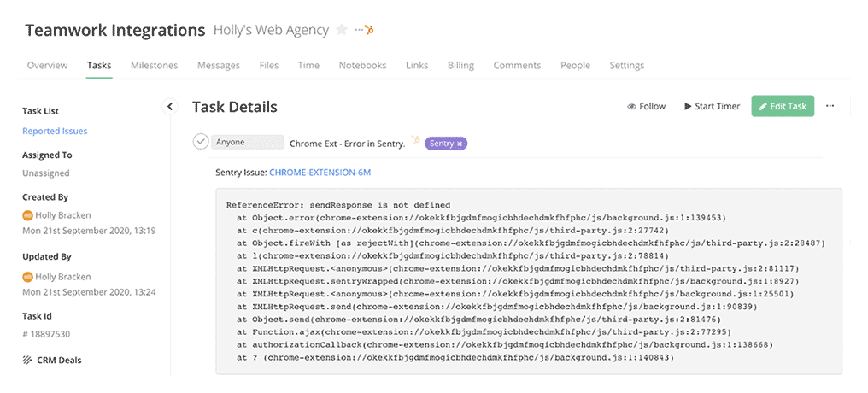The height and width of the screenshot is (393, 868).
Task: Open the assignee Anyone dropdown
Action: (247, 142)
